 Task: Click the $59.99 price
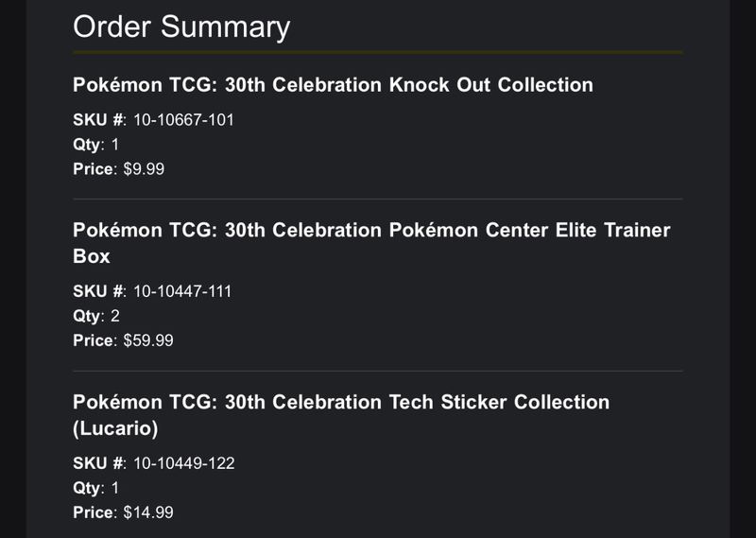click(148, 340)
